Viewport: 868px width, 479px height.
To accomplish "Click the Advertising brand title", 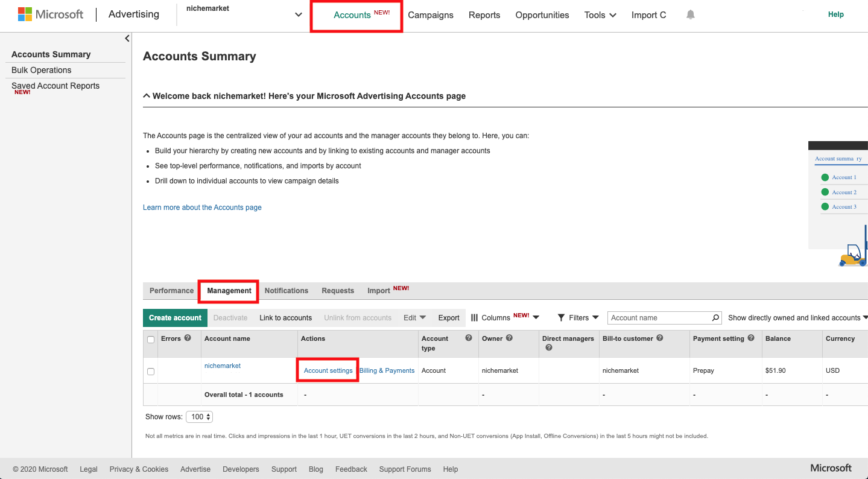I will pyautogui.click(x=134, y=14).
